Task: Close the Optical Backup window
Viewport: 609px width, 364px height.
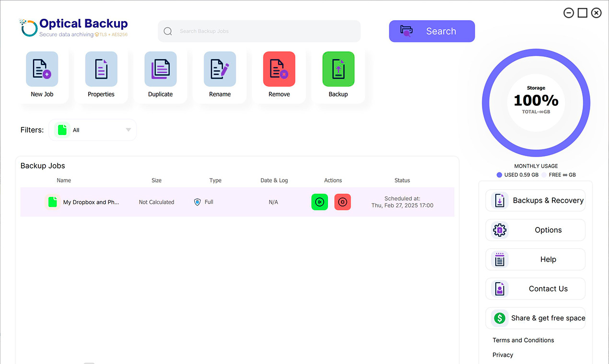Action: 596,13
